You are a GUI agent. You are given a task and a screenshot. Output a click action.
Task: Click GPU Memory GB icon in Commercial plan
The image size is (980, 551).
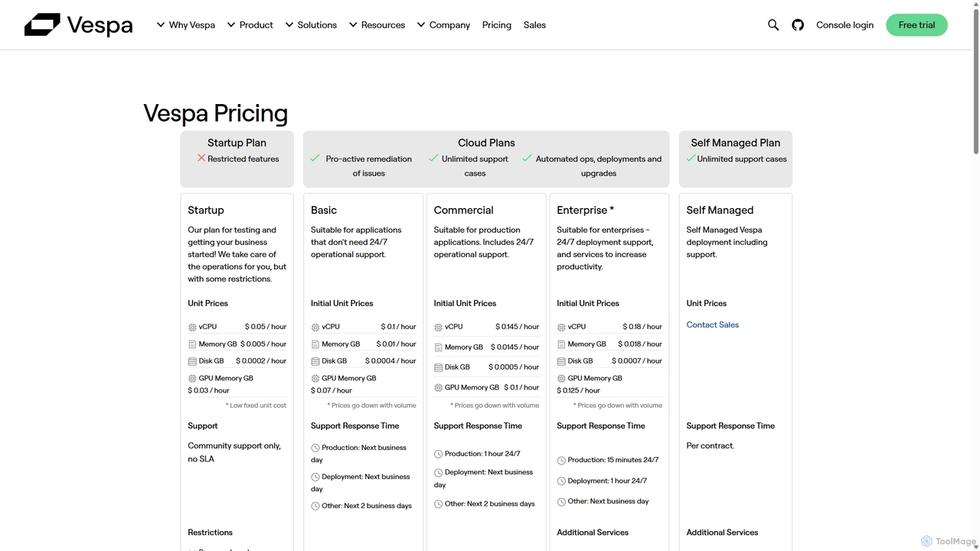tap(438, 388)
